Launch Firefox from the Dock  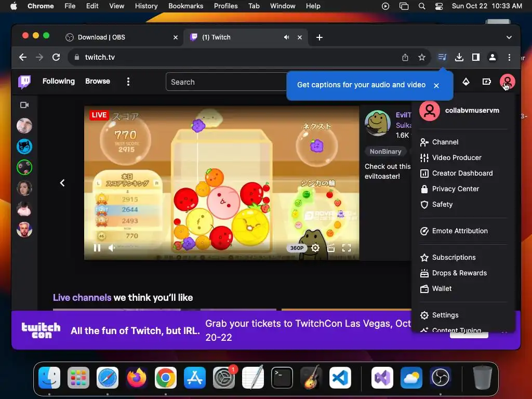[137, 378]
